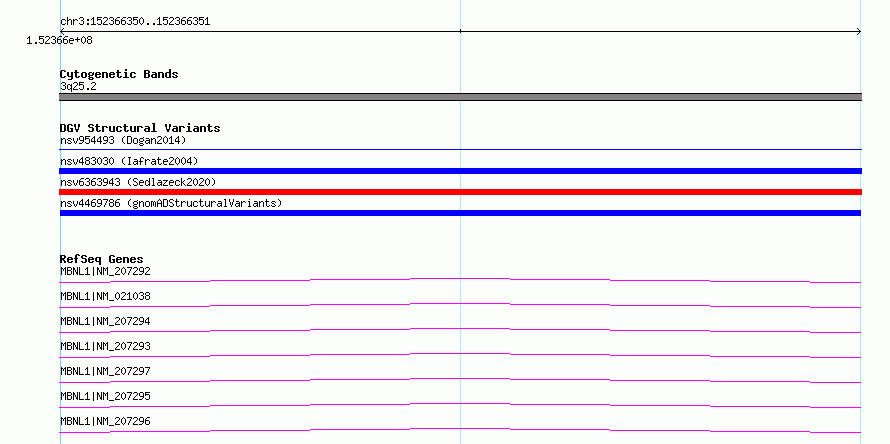Click the 1.52366e+08 ruler position label
Screen dimensions: 890x444
[59, 41]
